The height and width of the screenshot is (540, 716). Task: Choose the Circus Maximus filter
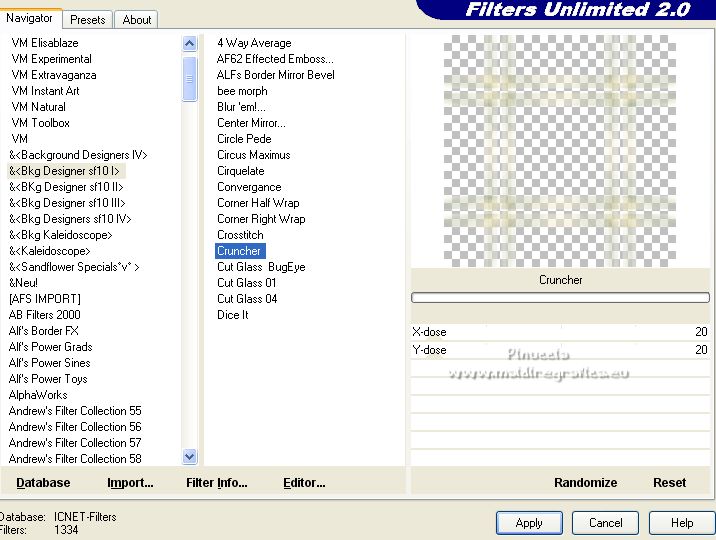pos(253,155)
